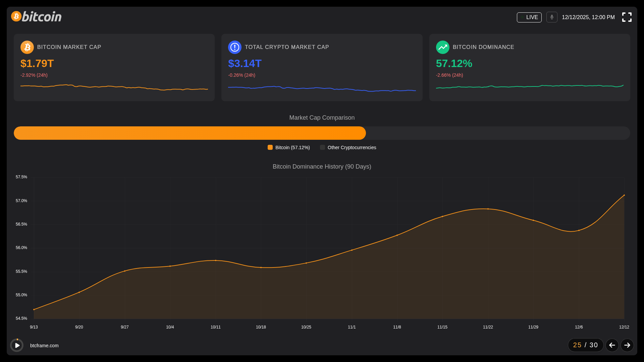Screen dimensions: 644x362
Task: Click the 11/22 peak point on chart
Action: (488, 209)
